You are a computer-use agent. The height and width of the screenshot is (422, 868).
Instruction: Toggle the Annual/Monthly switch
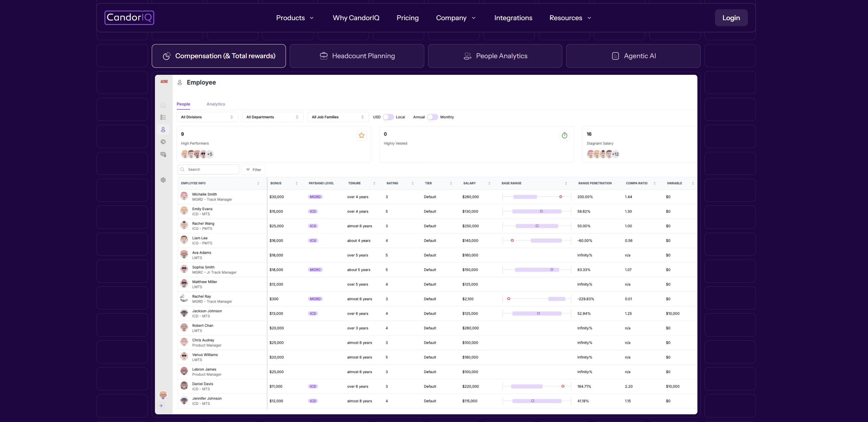(x=432, y=117)
